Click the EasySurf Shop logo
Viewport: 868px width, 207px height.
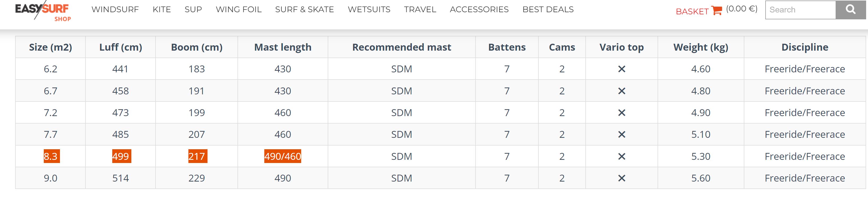pyautogui.click(x=43, y=12)
